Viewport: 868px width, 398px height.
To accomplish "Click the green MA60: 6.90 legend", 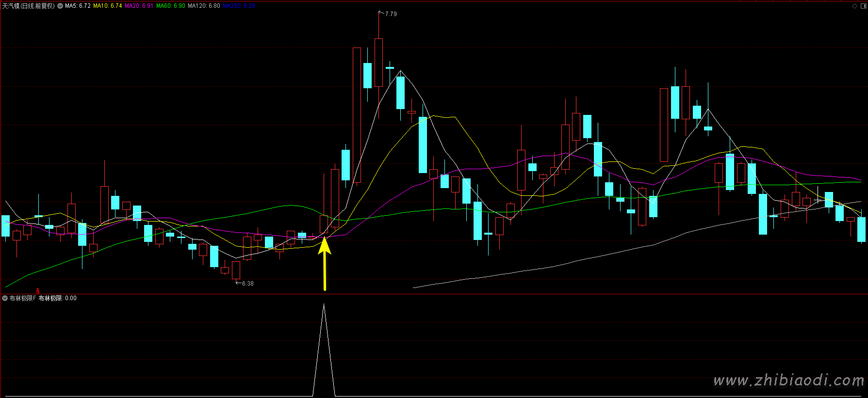I will tap(170, 6).
